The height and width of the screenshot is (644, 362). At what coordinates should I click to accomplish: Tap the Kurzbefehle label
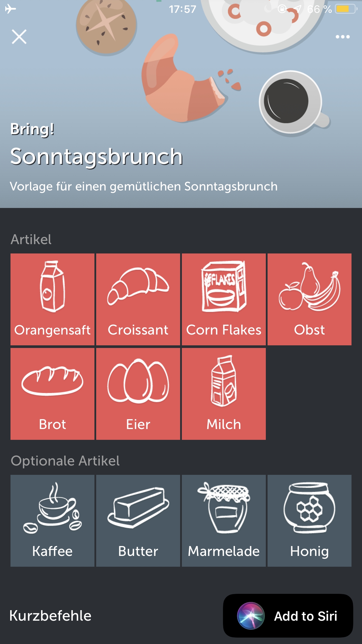click(50, 616)
